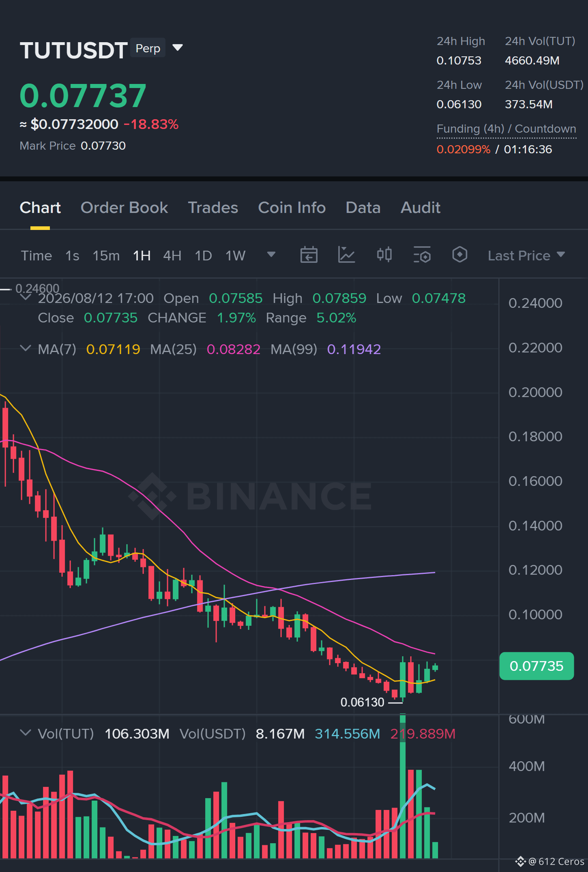Select the 1H interval
The image size is (588, 872).
point(142,256)
